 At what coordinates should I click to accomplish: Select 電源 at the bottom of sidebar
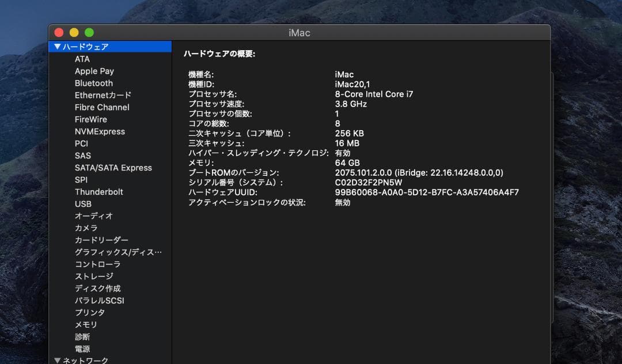click(82, 348)
